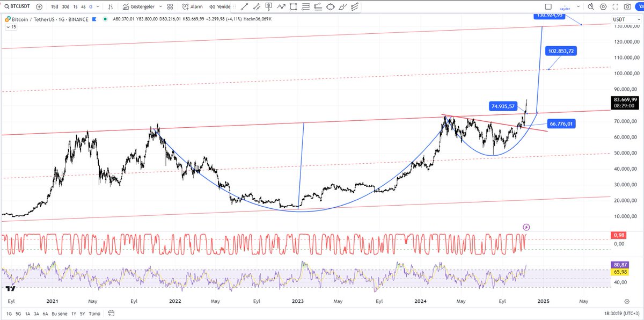Expand the timeframe dropdown chevron

click(x=97, y=6)
